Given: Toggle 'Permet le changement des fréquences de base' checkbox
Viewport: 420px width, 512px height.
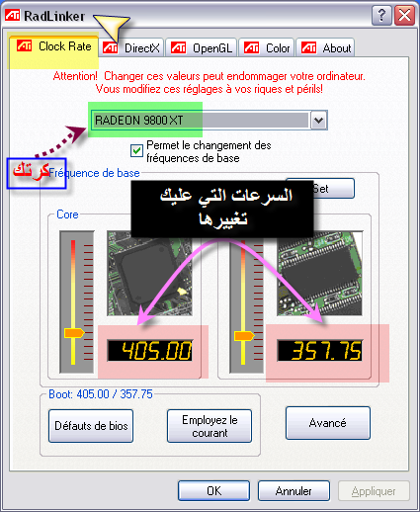Looking at the screenshot, I should point(136,151).
